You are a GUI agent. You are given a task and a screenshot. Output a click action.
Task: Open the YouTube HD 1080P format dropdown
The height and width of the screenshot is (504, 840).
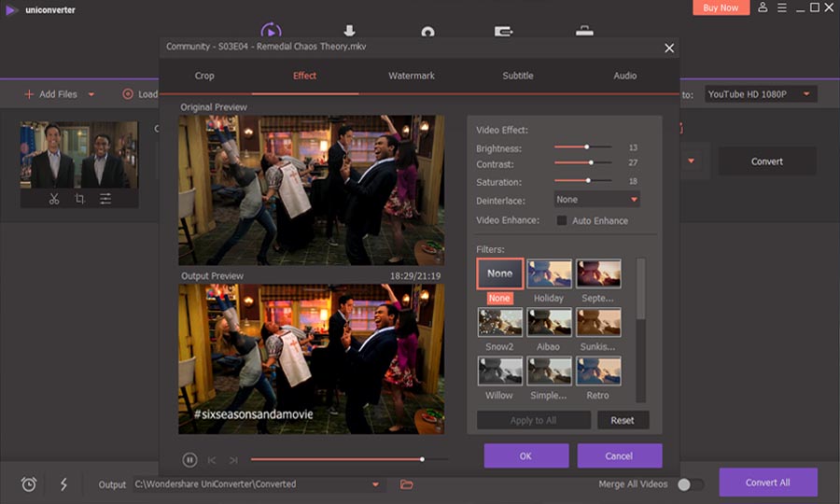pos(761,94)
